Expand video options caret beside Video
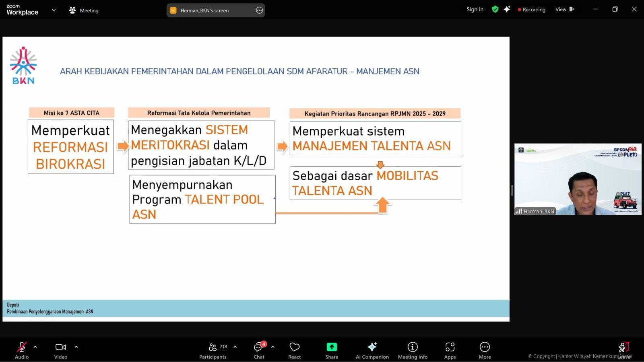Image resolution: width=644 pixels, height=362 pixels. point(76,347)
